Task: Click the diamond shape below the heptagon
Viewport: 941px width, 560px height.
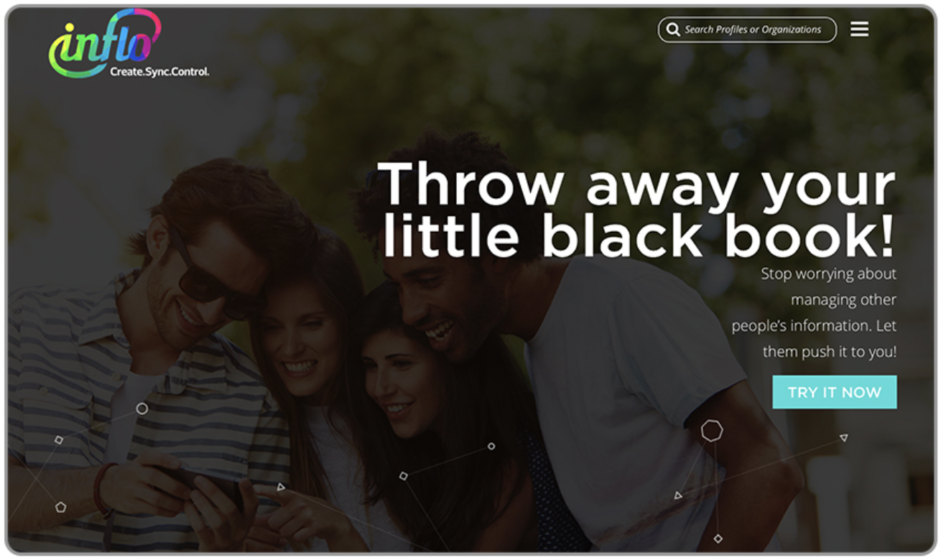Action: tap(718, 538)
